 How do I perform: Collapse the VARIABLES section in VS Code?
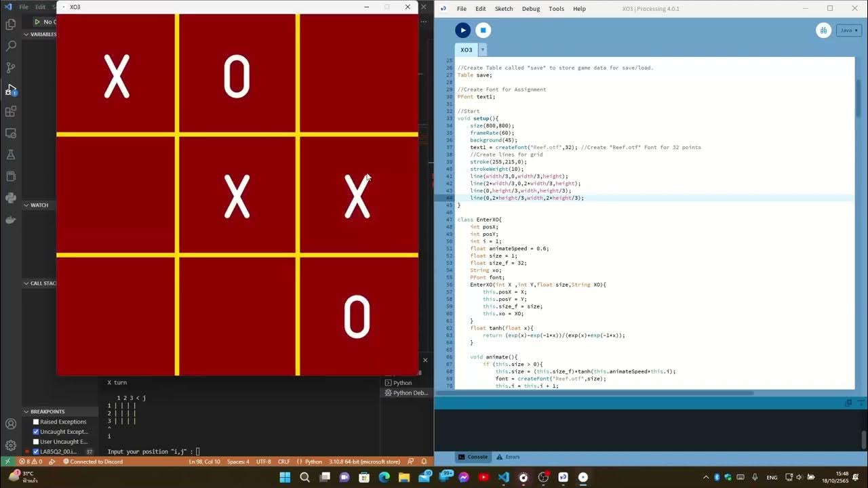pos(39,34)
